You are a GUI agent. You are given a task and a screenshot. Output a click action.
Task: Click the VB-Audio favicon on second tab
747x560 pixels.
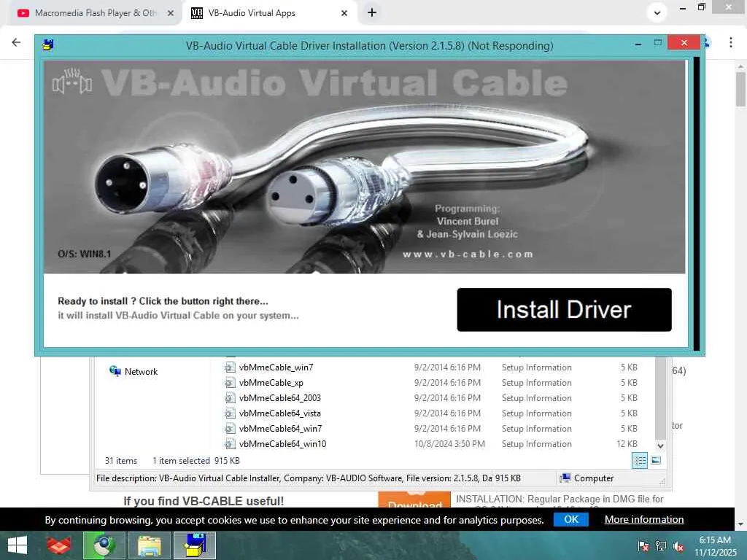197,13
